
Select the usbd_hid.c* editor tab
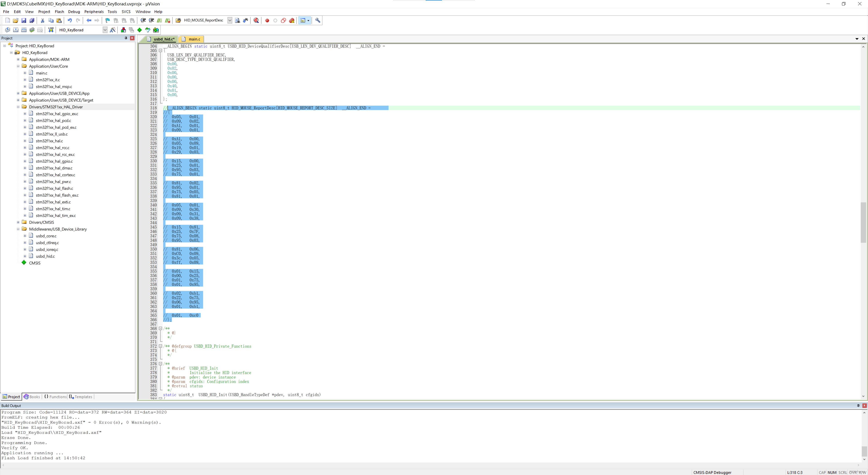point(161,39)
